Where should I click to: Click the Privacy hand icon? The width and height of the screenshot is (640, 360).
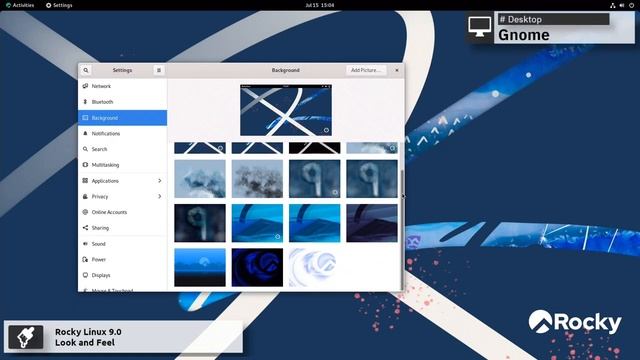85,196
